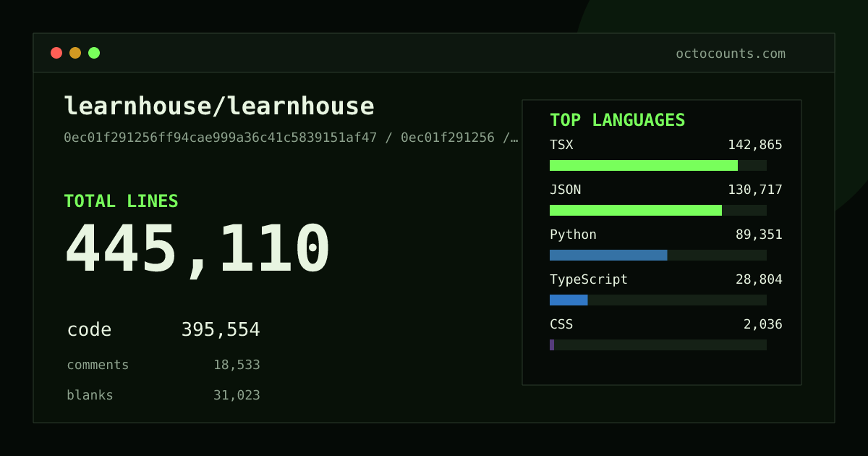Click the blanks row label
This screenshot has height=456, width=868.
click(x=90, y=395)
